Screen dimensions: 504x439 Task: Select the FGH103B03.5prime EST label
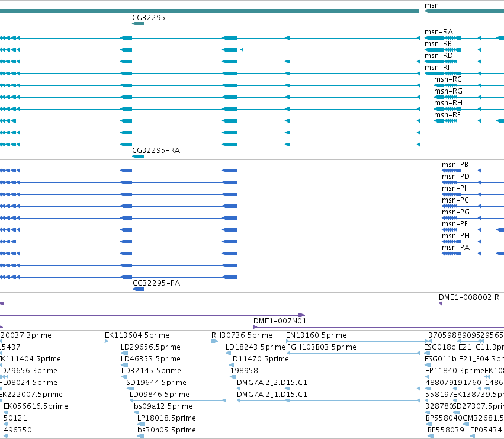click(x=322, y=347)
